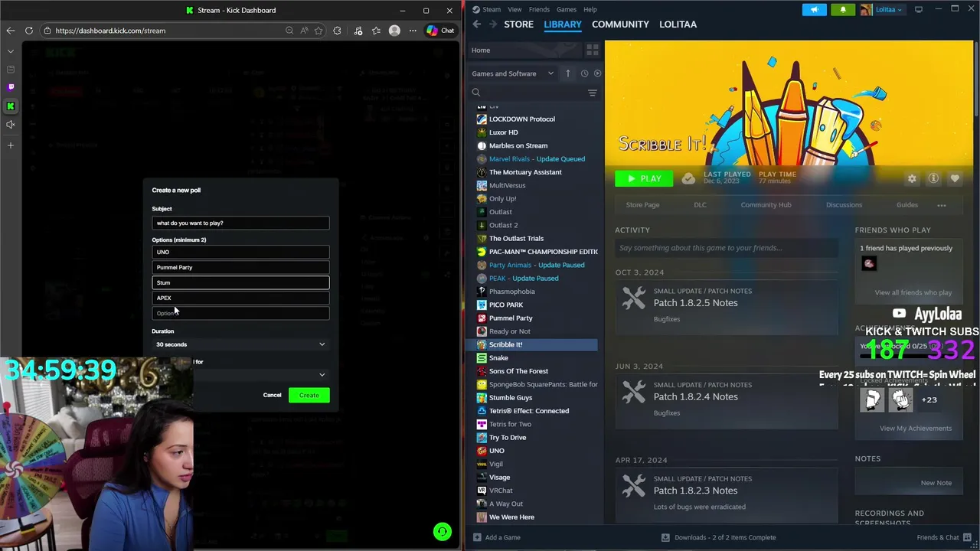Click the poll Subject field

point(240,223)
